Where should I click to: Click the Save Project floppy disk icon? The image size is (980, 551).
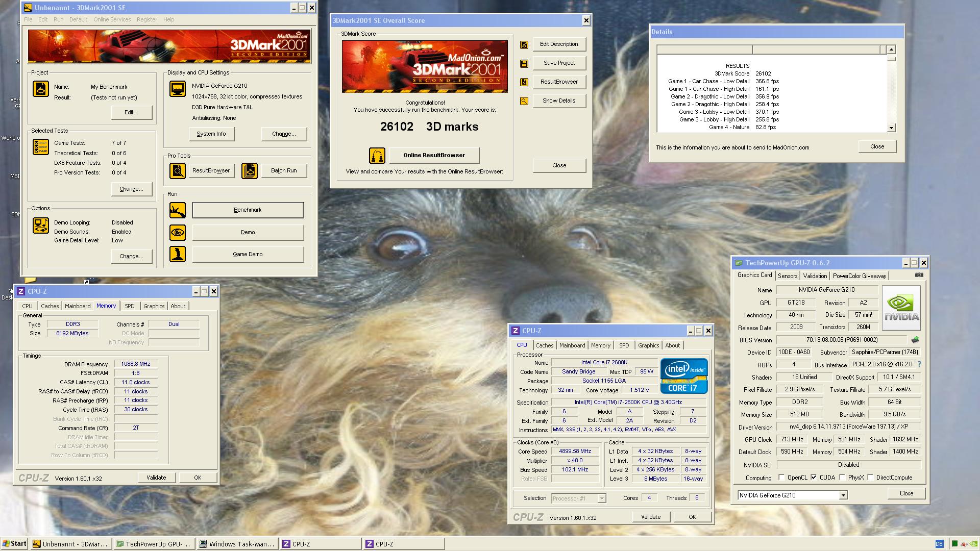pos(524,64)
